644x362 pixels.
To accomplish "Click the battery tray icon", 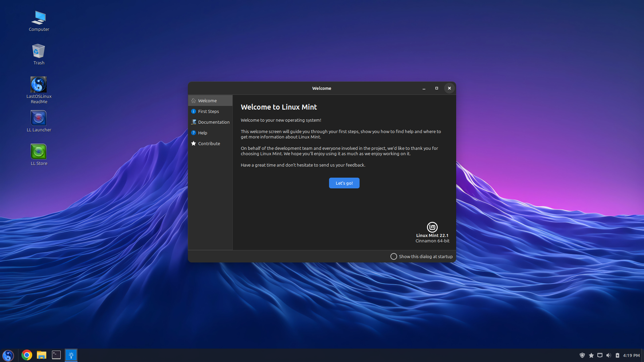I will 618,355.
